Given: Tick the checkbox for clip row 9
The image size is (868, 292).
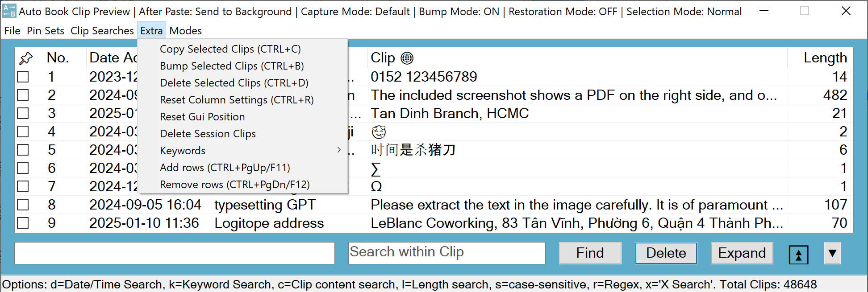Looking at the screenshot, I should click(23, 223).
